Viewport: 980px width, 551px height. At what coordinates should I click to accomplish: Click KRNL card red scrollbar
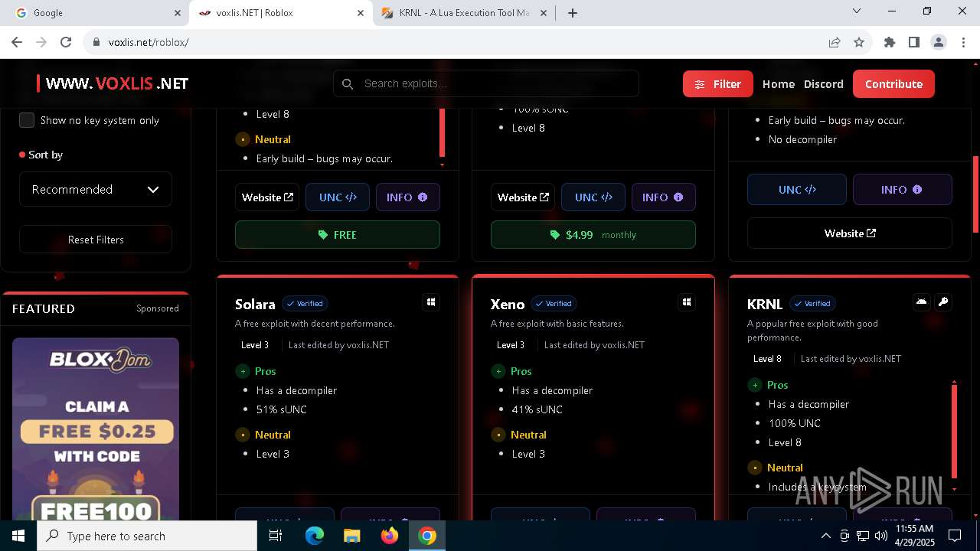954,431
